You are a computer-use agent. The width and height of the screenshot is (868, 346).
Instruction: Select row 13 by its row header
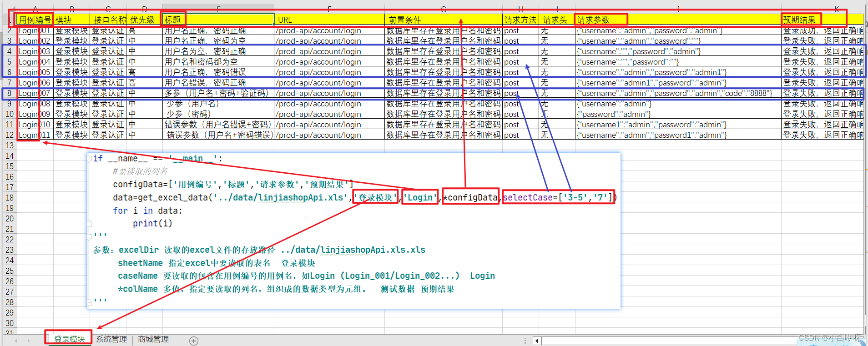(x=10, y=145)
